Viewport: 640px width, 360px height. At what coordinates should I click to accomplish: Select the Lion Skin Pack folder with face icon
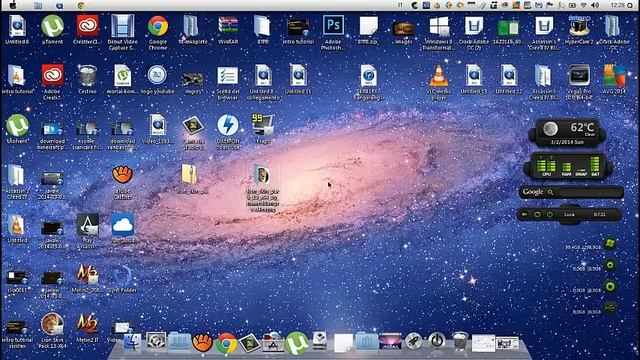(262, 175)
